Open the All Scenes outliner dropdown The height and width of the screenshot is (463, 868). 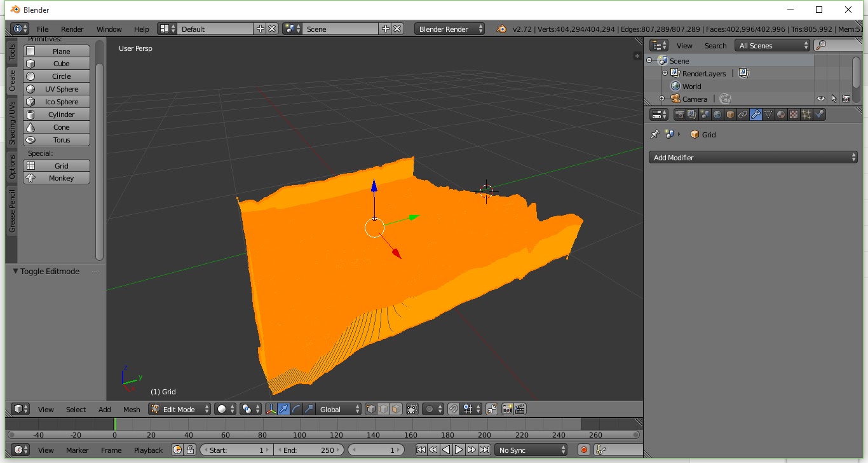pos(772,45)
